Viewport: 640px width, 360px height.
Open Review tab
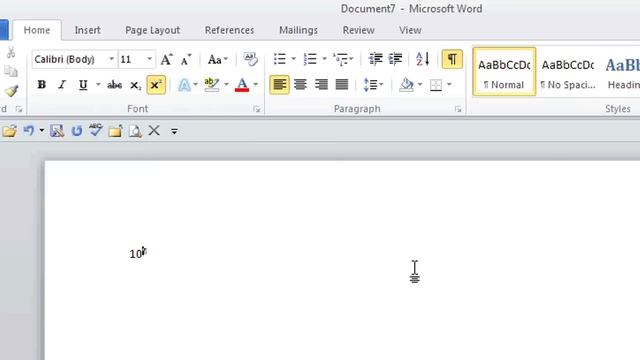pyautogui.click(x=358, y=30)
